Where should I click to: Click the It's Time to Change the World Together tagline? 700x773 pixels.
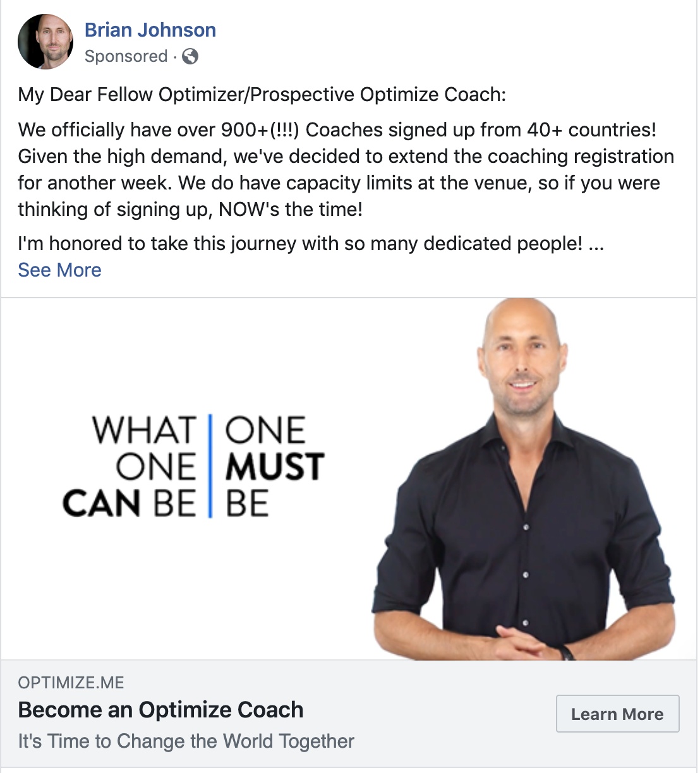tap(186, 741)
